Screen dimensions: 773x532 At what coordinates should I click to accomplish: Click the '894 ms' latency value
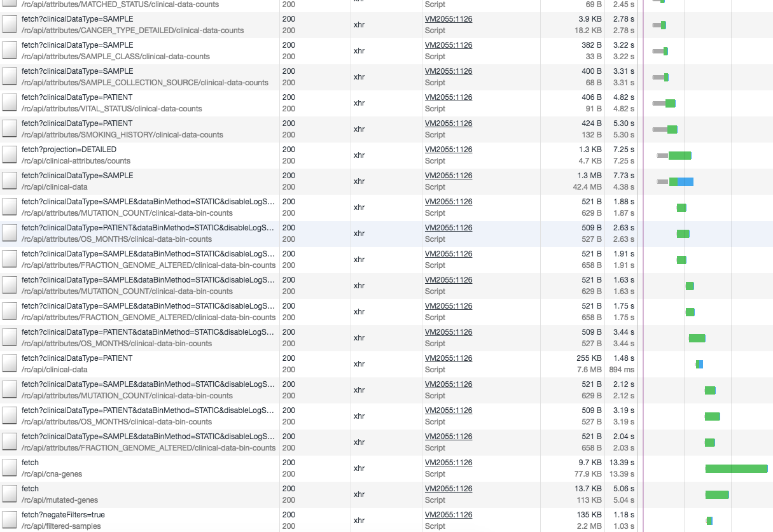(622, 370)
